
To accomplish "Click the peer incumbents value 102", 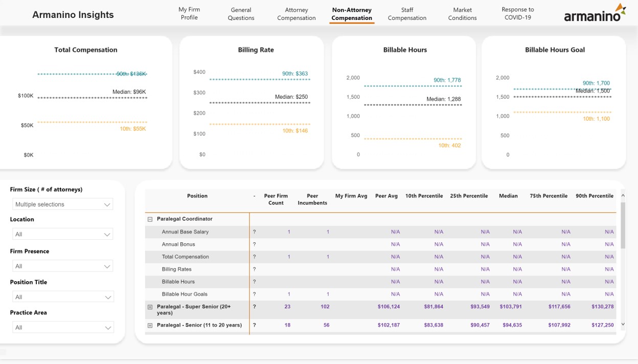I will [325, 307].
